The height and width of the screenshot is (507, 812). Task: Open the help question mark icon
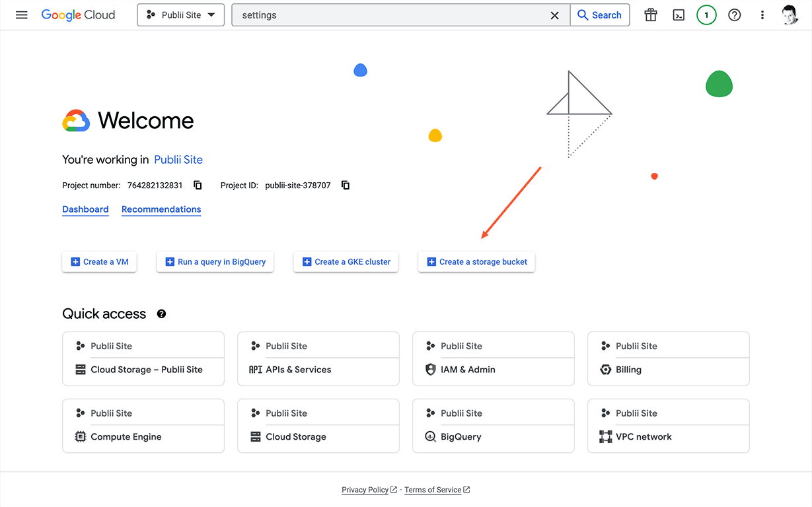coord(734,15)
